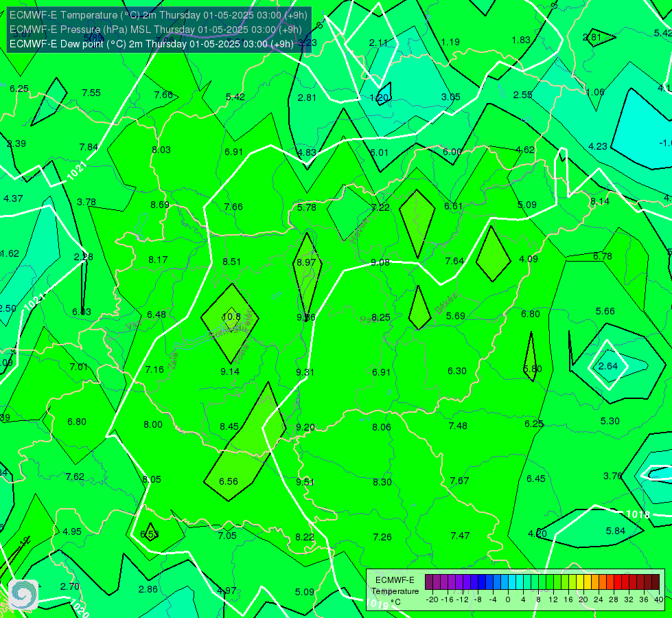The image size is (672, 618).
Task: Click the 5.78 map value
Action: pos(307,207)
